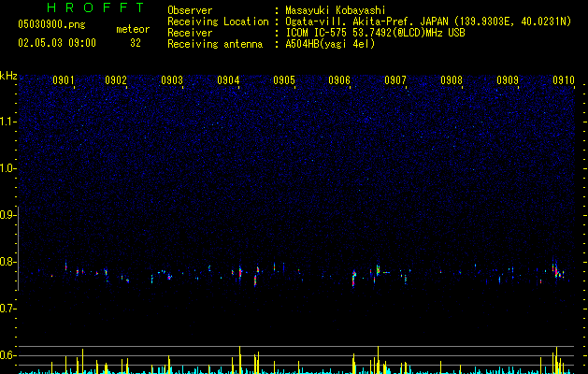Screen dimensions: 588x374
Task: Select the filename 05030900.png
Action: point(51,24)
